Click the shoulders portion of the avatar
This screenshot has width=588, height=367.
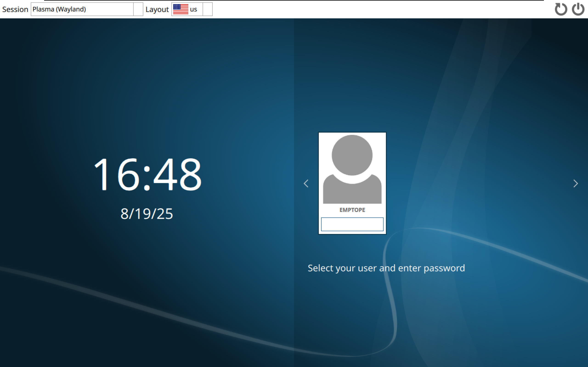click(352, 194)
